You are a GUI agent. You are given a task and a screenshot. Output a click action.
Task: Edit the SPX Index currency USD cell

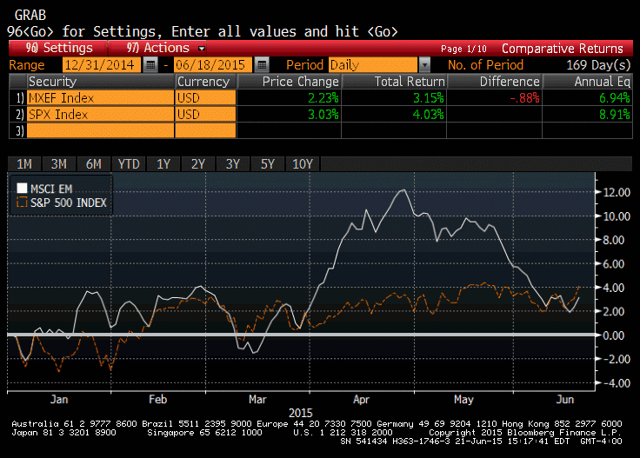(x=206, y=114)
